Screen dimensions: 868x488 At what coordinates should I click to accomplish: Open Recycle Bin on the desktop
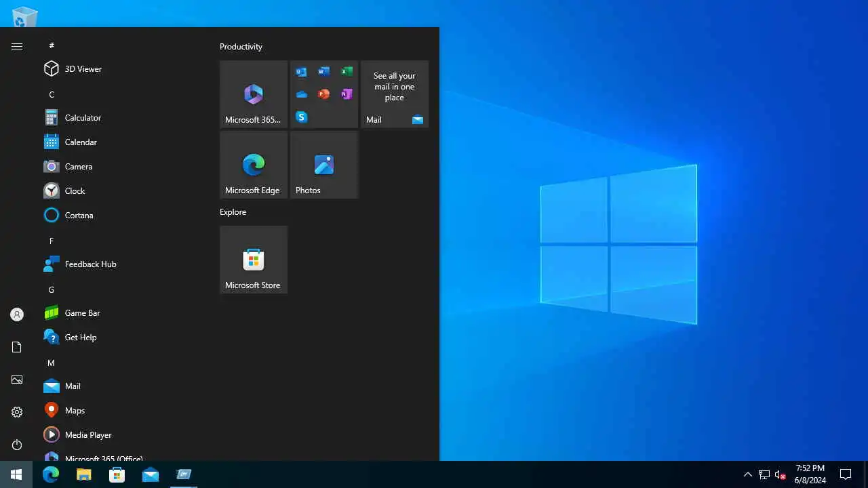[25, 16]
